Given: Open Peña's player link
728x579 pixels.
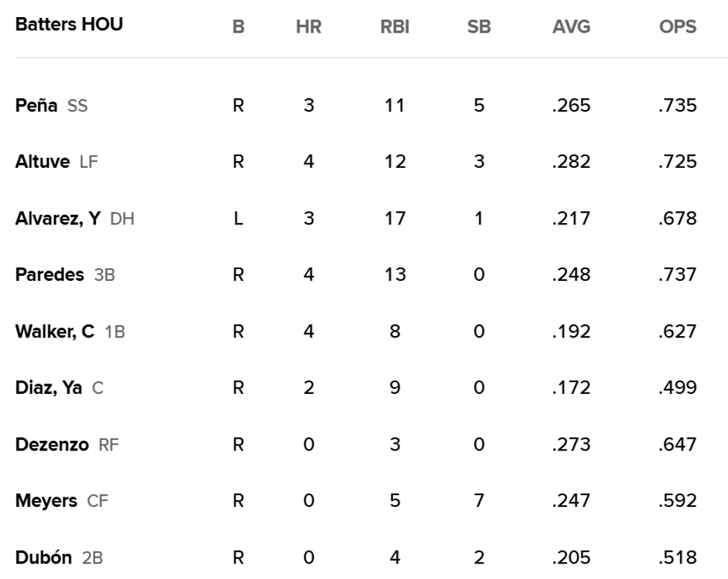Looking at the screenshot, I should pyautogui.click(x=36, y=106).
